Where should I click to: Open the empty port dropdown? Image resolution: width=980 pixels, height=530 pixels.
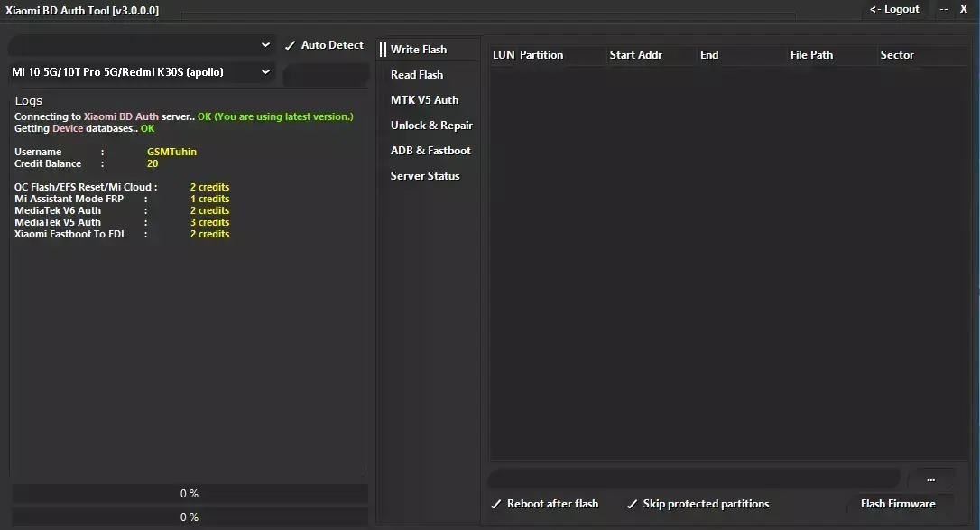pyautogui.click(x=142, y=45)
